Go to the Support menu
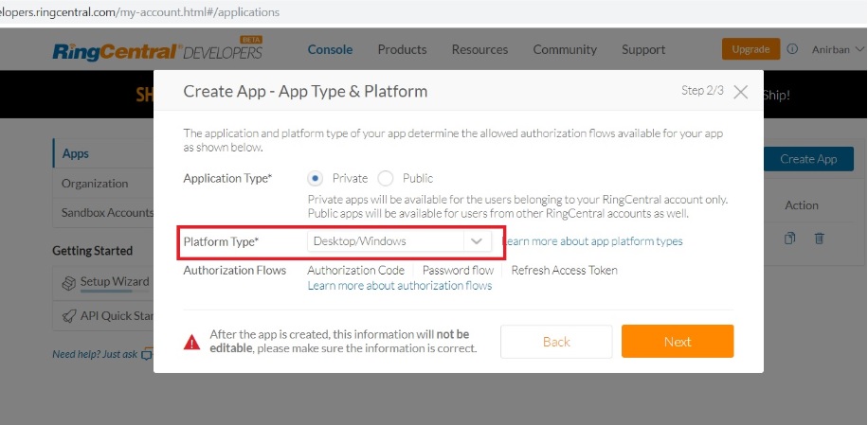 point(643,49)
